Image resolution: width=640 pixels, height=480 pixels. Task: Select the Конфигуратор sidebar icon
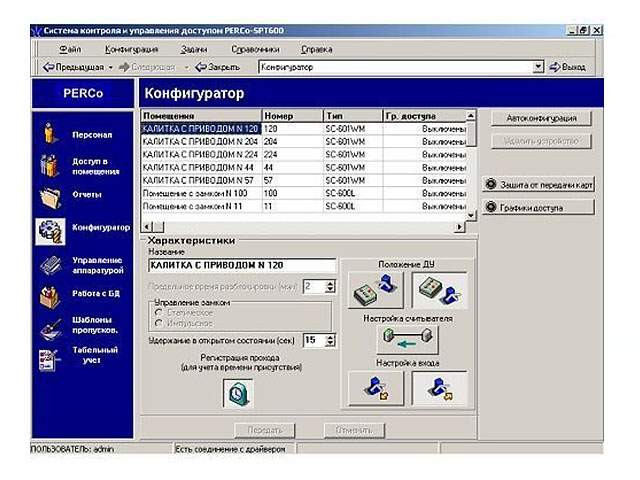(x=50, y=231)
